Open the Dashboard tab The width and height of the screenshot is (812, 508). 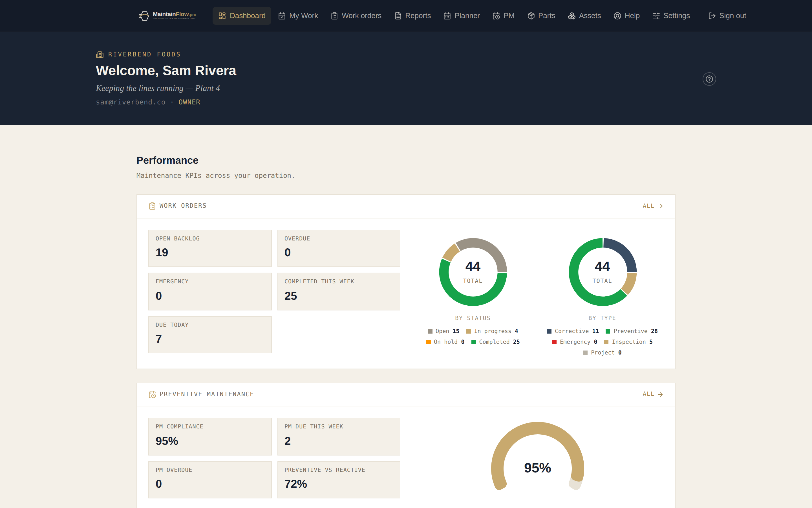[x=242, y=16]
